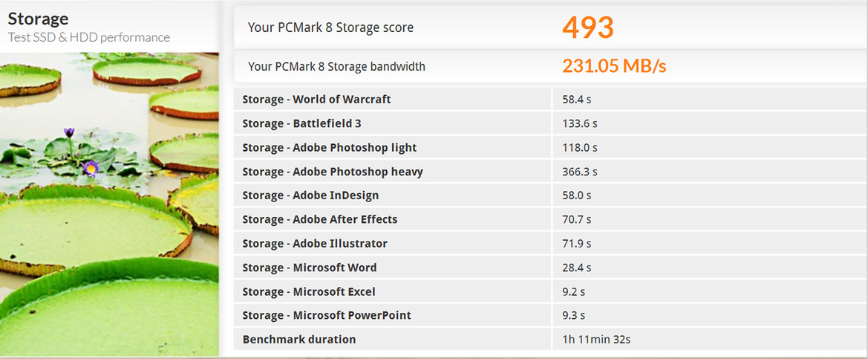Click the Your PCMark 8 Storage score label
The width and height of the screenshot is (868, 359).
click(x=330, y=28)
